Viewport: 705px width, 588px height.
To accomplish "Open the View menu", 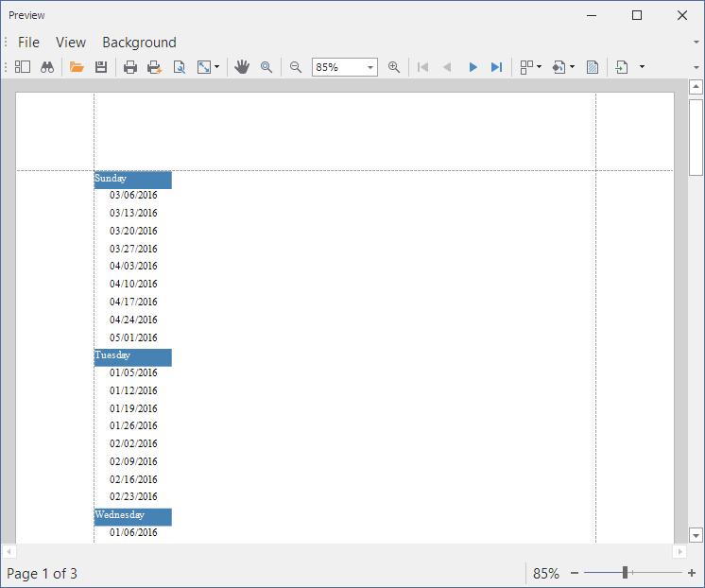I will coord(71,43).
